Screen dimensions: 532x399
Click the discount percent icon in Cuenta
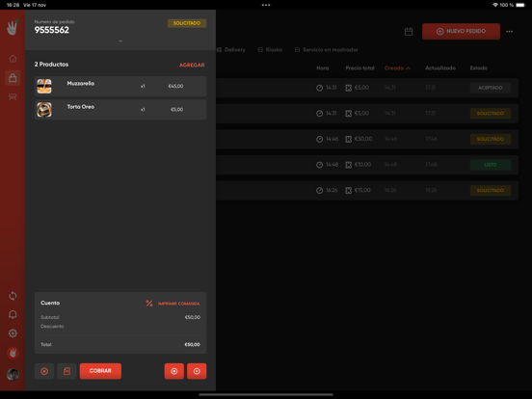(x=149, y=304)
